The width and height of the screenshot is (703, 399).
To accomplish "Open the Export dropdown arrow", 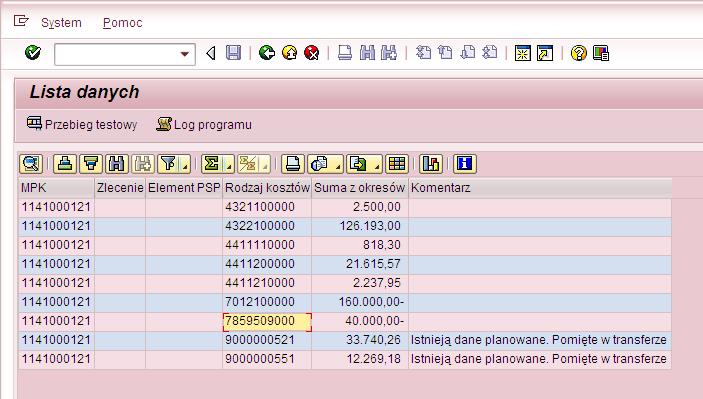I will (x=377, y=165).
